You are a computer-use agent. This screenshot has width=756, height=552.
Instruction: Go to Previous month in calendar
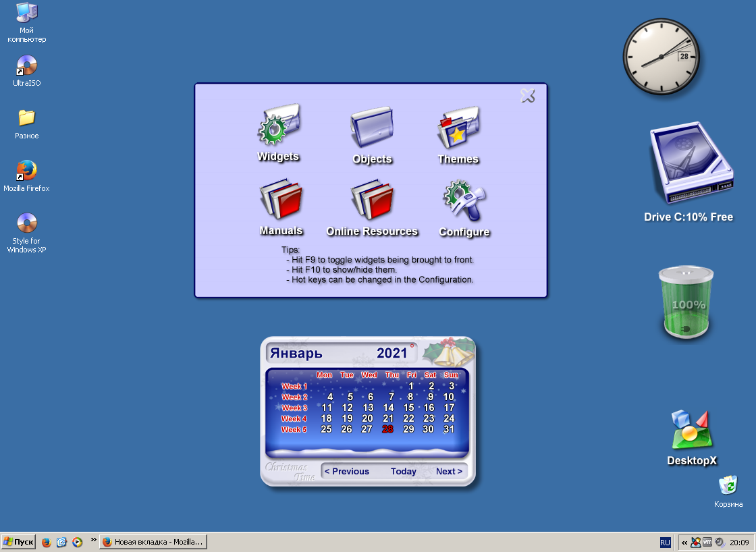tap(347, 471)
